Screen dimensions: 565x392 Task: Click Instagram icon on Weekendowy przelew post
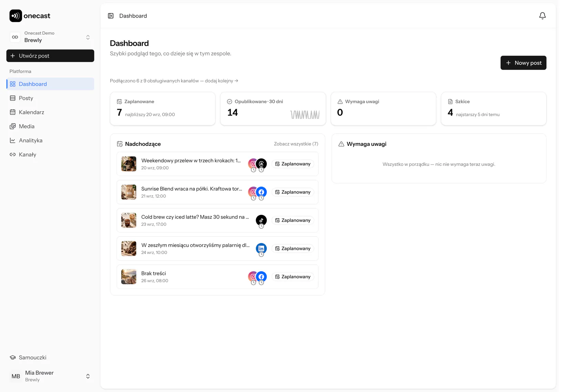[252, 164]
